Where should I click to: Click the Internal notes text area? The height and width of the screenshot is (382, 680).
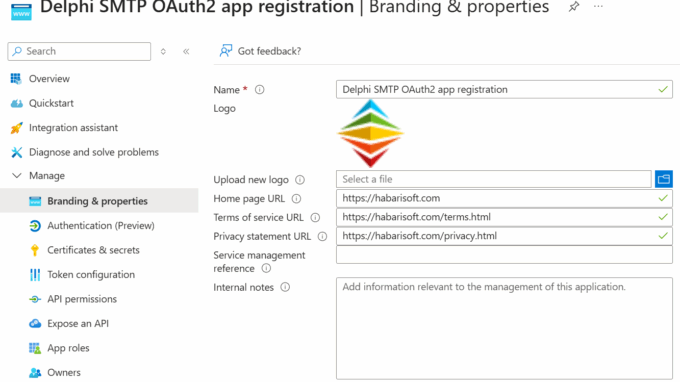pos(504,329)
